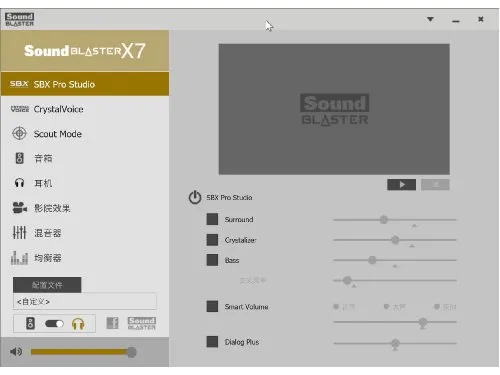Enable the Surround checkbox
The height and width of the screenshot is (375, 500).
tap(212, 219)
